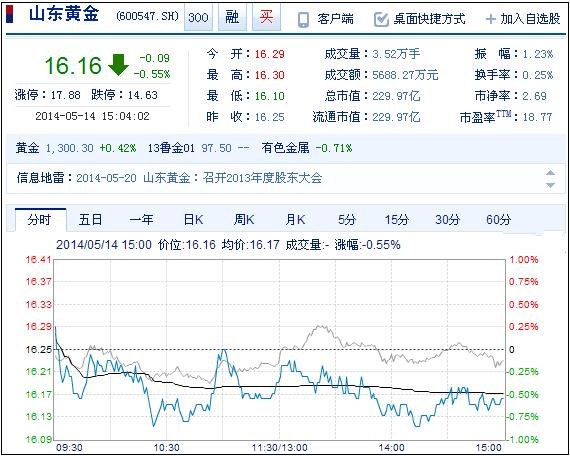Click the 16.41 top price axis label

coord(39,260)
